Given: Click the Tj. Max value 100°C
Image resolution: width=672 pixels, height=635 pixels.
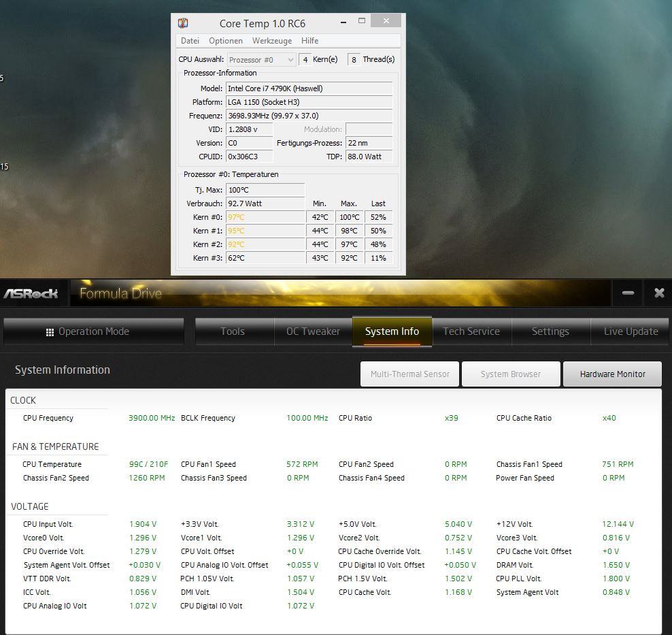Looking at the screenshot, I should click(265, 190).
